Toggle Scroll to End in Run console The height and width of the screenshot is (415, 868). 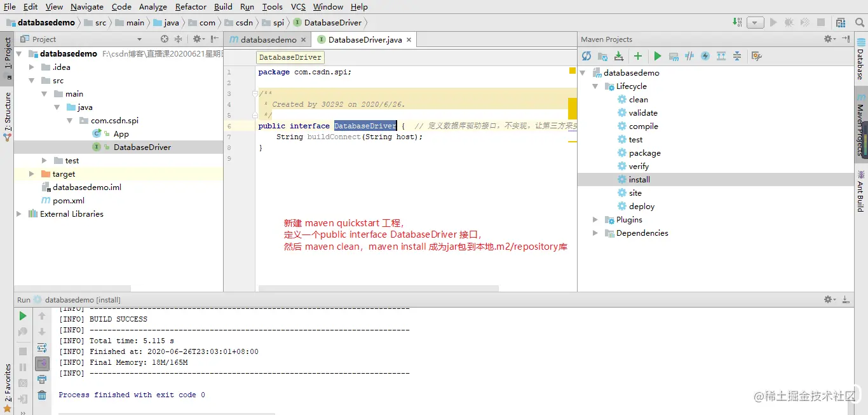[x=42, y=364]
